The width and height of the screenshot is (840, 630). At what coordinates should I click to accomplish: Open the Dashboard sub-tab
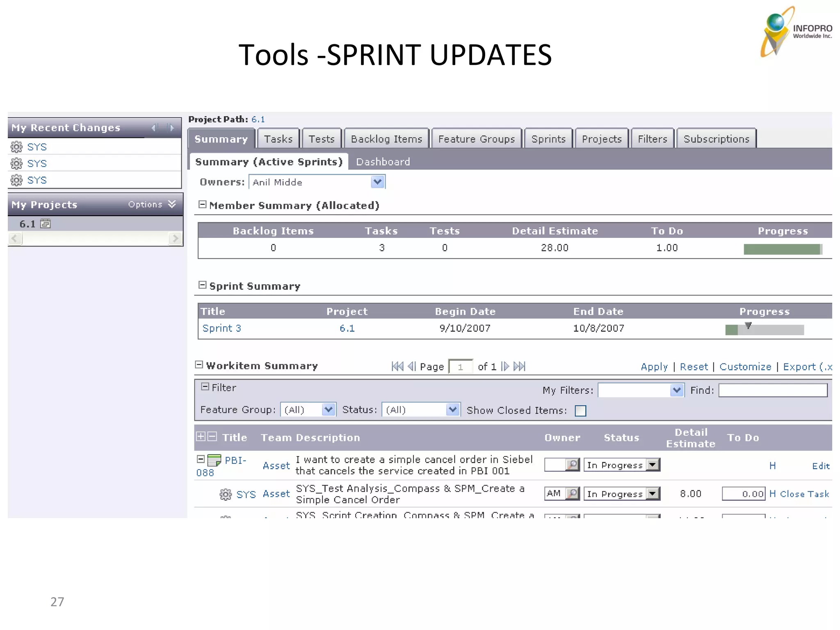pos(383,162)
